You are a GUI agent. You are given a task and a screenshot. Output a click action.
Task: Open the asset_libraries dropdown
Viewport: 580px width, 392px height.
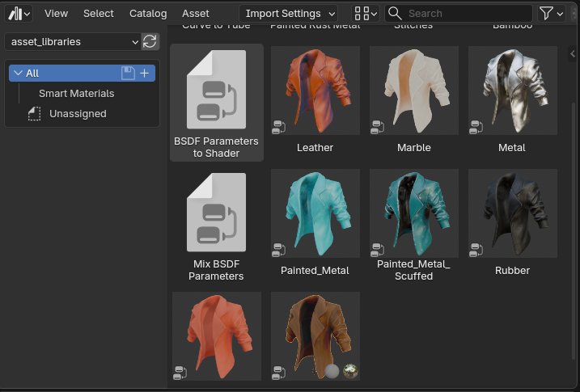73,42
